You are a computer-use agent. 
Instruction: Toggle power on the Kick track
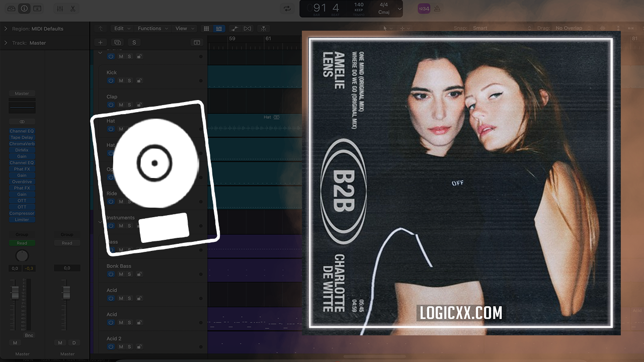click(x=111, y=80)
